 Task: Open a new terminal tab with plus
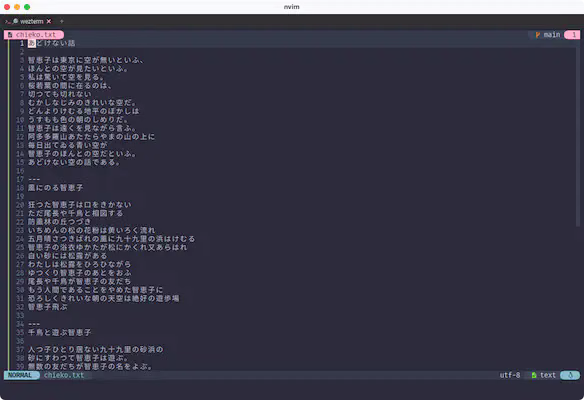tap(61, 21)
